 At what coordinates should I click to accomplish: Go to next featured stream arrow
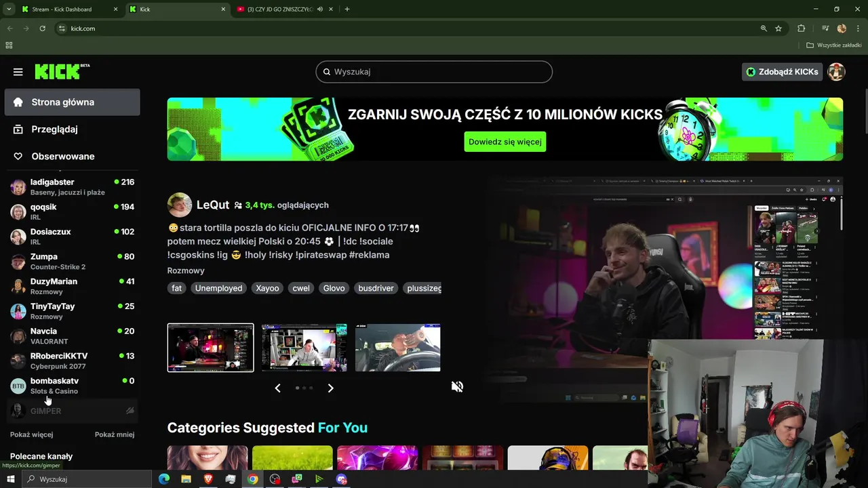(330, 388)
